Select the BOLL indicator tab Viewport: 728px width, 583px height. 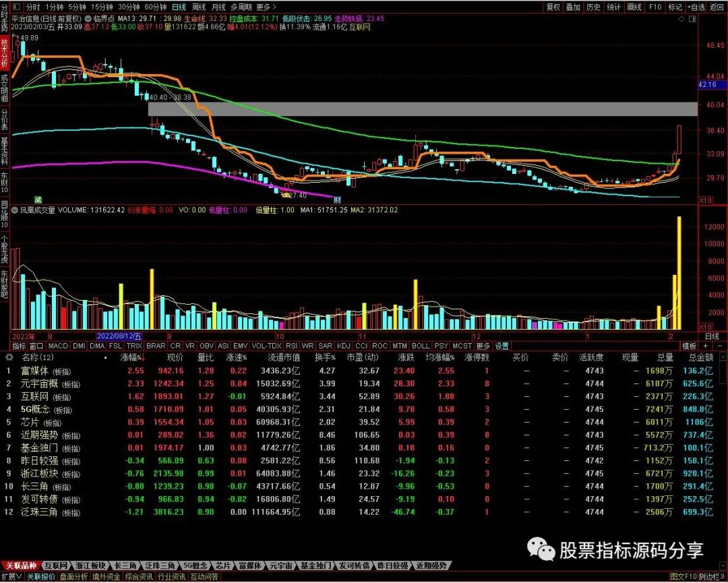click(421, 346)
